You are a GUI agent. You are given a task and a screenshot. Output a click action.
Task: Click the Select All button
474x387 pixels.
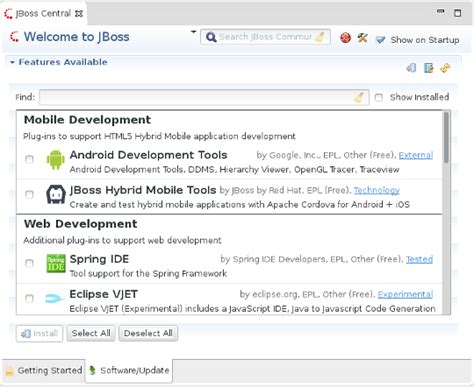(x=91, y=333)
